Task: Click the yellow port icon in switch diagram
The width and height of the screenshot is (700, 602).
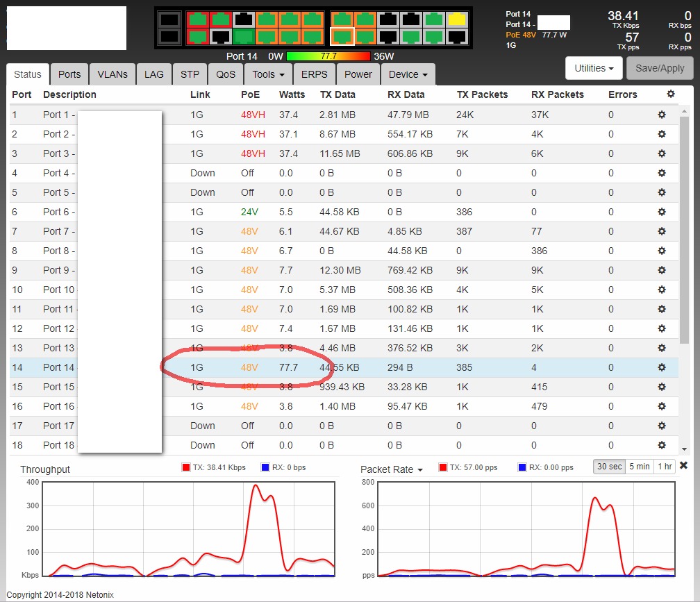Action: (456, 19)
